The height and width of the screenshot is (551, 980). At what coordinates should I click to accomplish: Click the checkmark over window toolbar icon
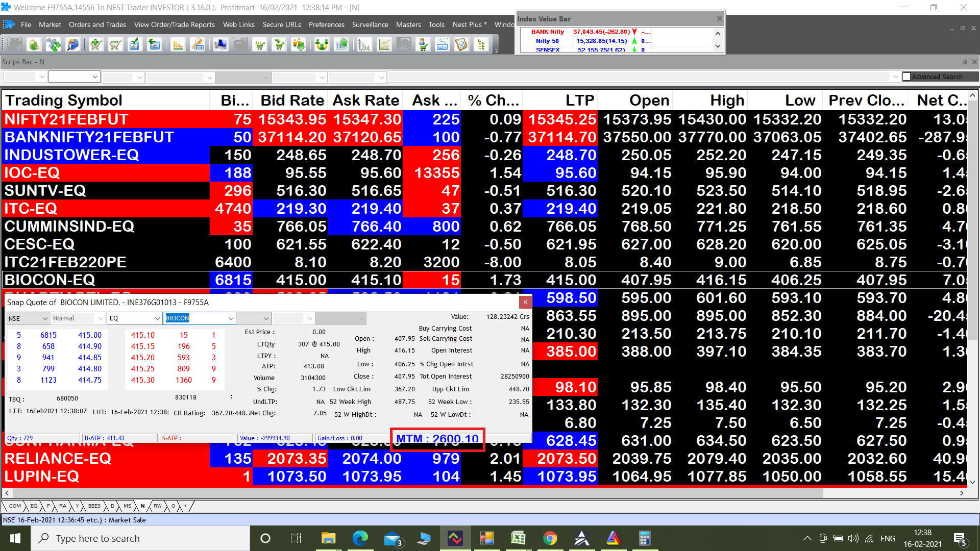tap(134, 45)
